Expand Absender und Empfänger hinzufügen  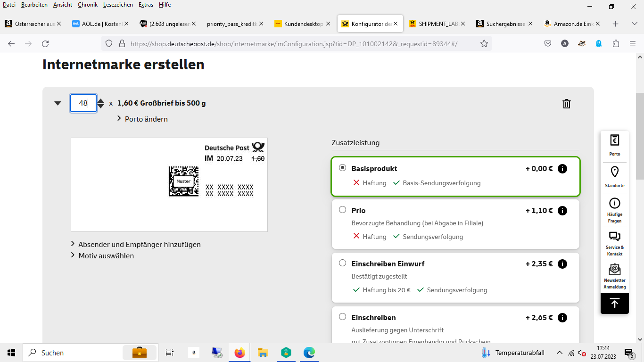136,244
